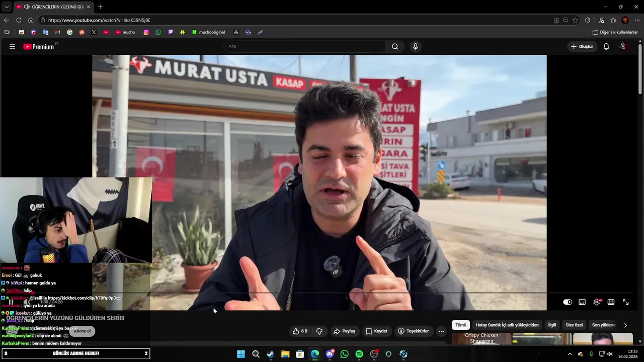Open the browser three-dot settings menu

[637, 20]
